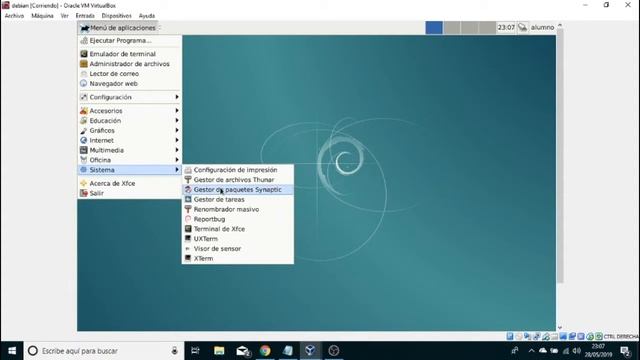Open the Archivo menu in VirtualBox
This screenshot has width=640, height=360.
14,16
